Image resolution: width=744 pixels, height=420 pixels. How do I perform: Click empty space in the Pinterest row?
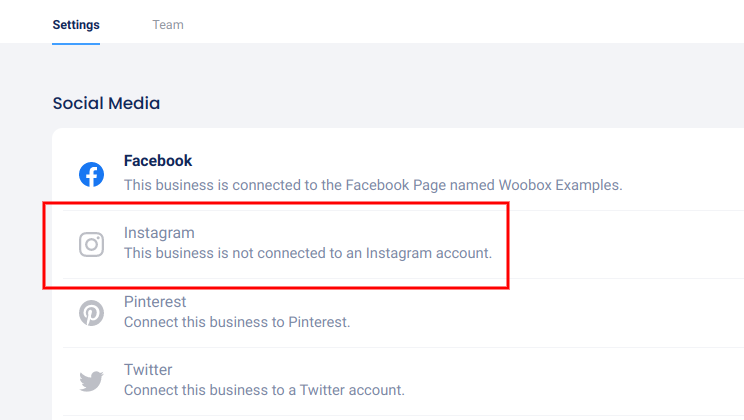pyautogui.click(x=600, y=313)
